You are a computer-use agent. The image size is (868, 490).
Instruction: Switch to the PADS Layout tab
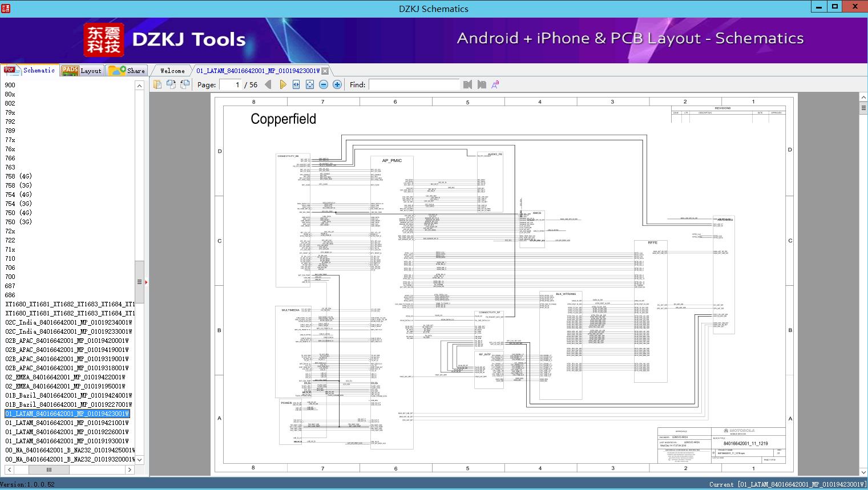click(x=81, y=71)
